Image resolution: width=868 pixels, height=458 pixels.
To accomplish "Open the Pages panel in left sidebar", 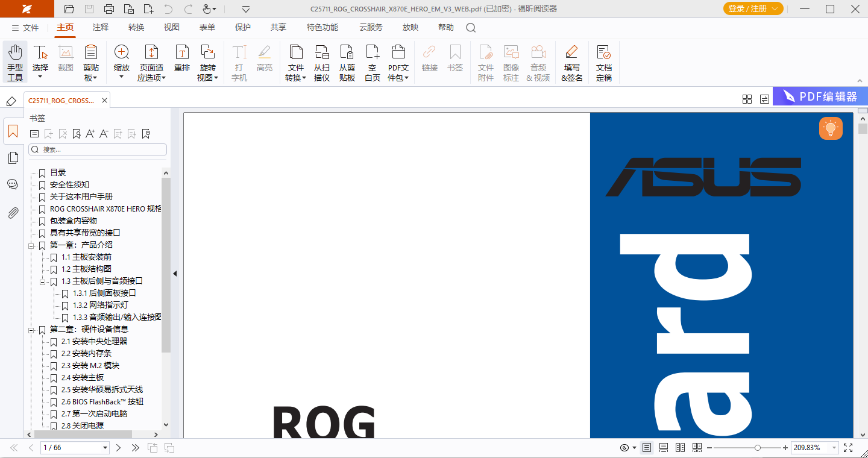I will (13, 158).
